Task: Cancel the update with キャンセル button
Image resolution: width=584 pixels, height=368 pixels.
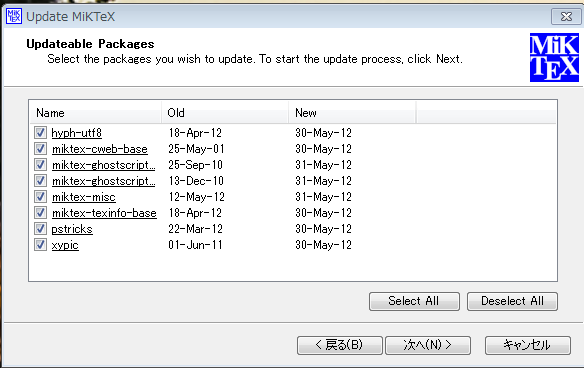Action: coord(528,345)
